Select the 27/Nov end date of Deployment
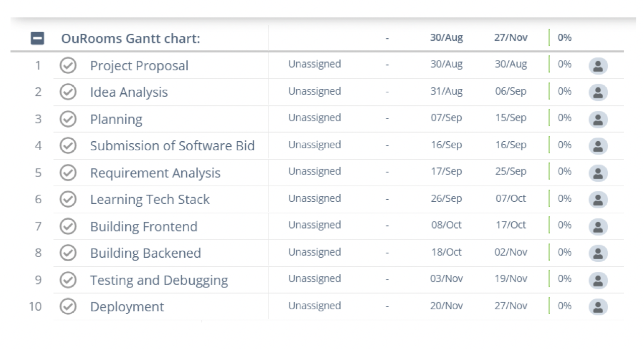This screenshot has width=644, height=349. pyautogui.click(x=511, y=306)
